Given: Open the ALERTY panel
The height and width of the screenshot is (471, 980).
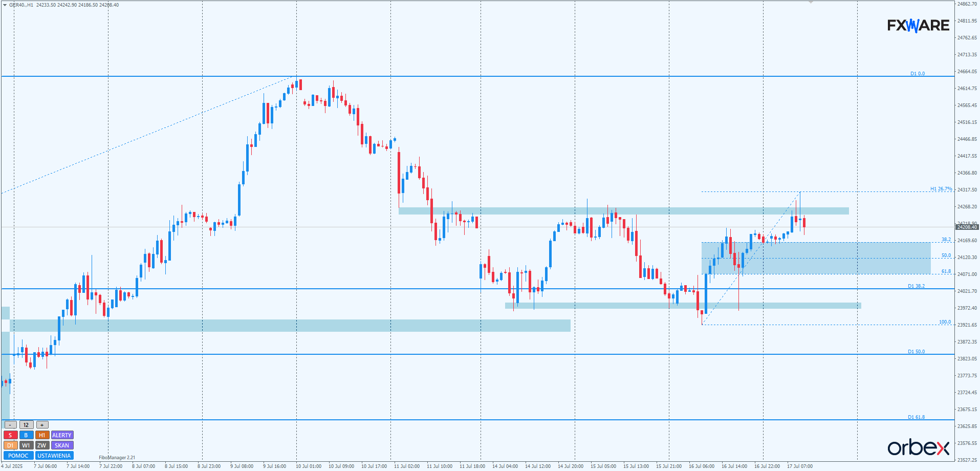Looking at the screenshot, I should pos(62,435).
